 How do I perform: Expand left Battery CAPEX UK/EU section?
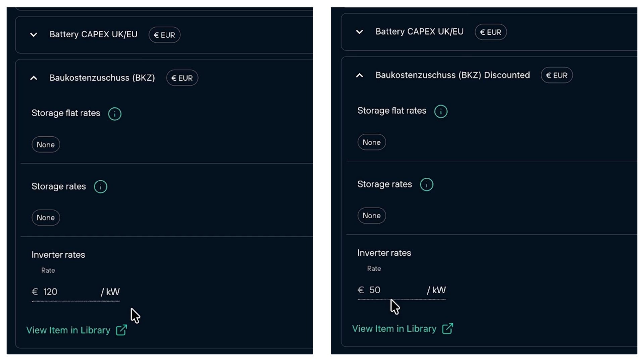(34, 35)
